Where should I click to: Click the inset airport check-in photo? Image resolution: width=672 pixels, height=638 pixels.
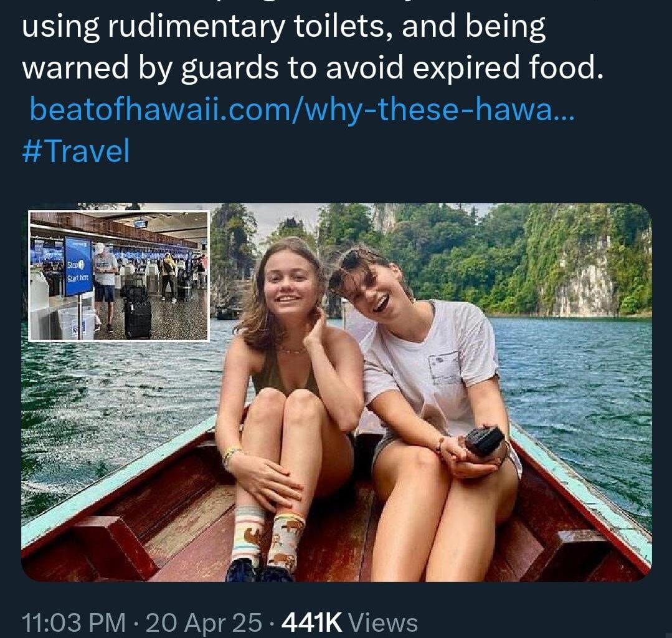(119, 276)
